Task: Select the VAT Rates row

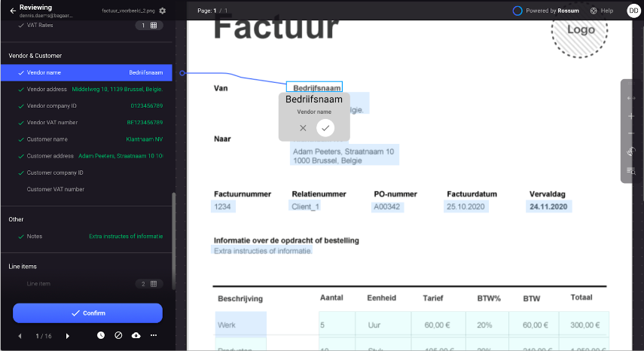Action: [x=87, y=26]
